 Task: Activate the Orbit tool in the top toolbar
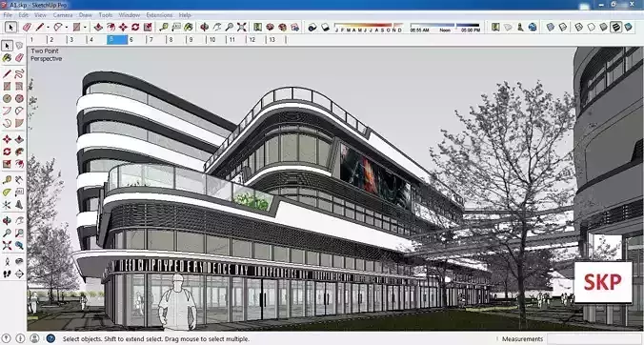(x=204, y=27)
